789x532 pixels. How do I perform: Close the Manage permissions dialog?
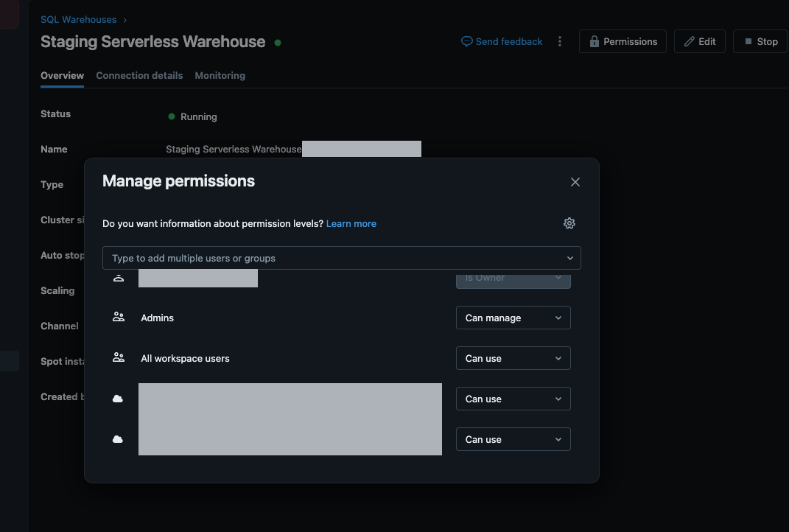pyautogui.click(x=575, y=182)
